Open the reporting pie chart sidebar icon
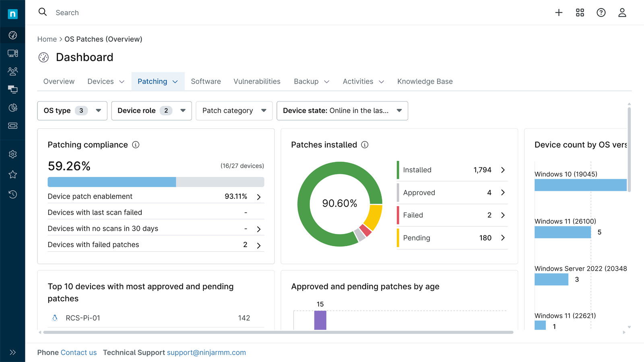Screen dimensions: 644x362 (12, 108)
